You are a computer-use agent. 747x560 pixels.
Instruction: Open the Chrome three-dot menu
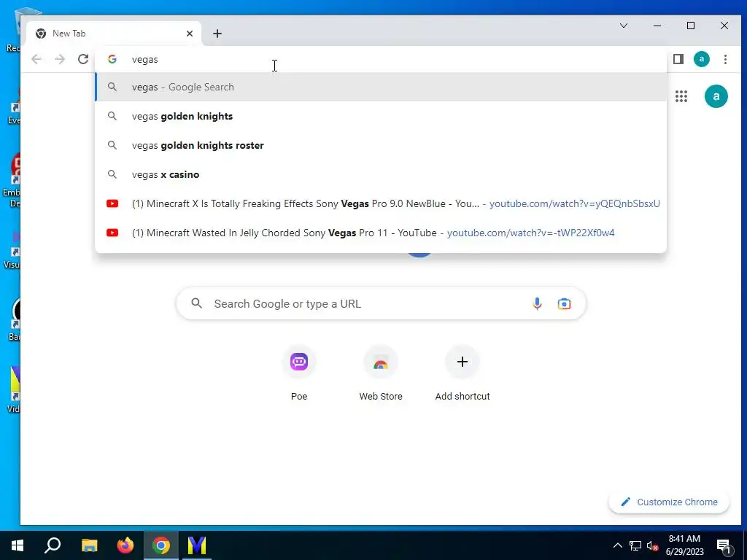coord(725,59)
